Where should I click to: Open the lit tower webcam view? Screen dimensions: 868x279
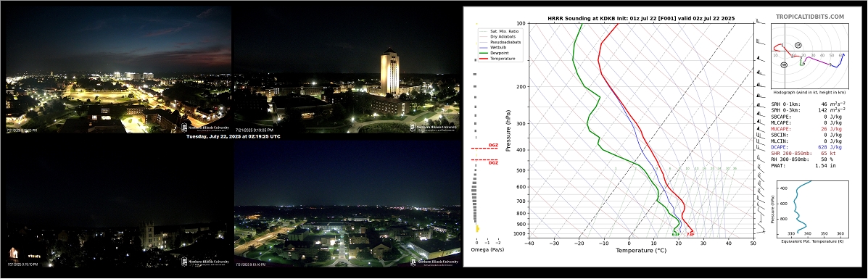(x=347, y=70)
